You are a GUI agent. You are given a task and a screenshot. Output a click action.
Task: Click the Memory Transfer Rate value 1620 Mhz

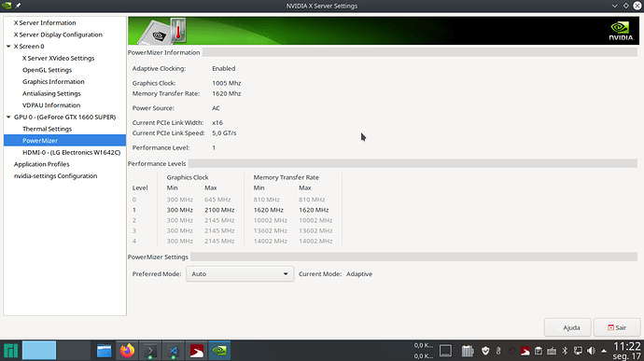point(226,93)
